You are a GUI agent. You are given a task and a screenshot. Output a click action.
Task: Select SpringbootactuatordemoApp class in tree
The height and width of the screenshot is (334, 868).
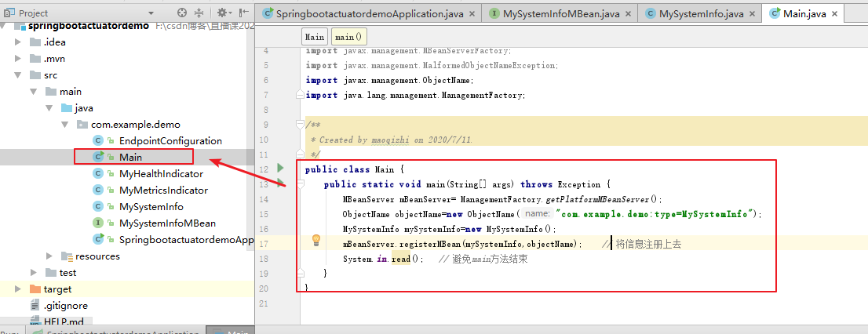pos(186,239)
